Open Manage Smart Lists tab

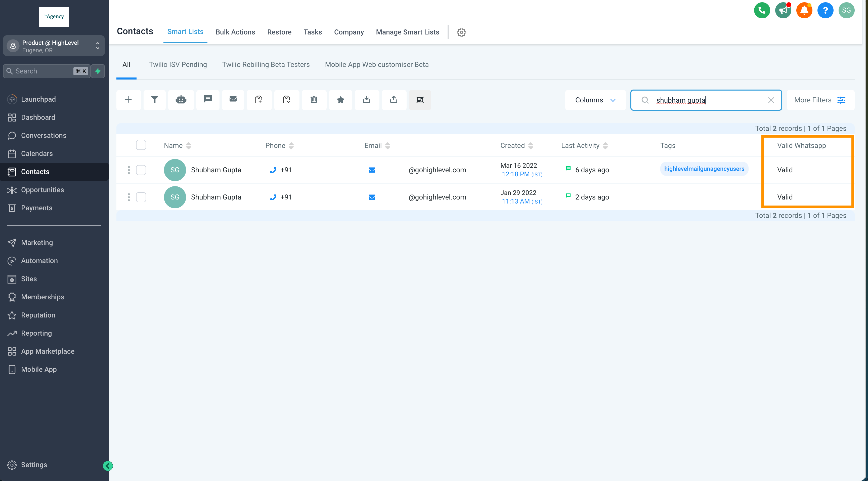click(x=407, y=32)
